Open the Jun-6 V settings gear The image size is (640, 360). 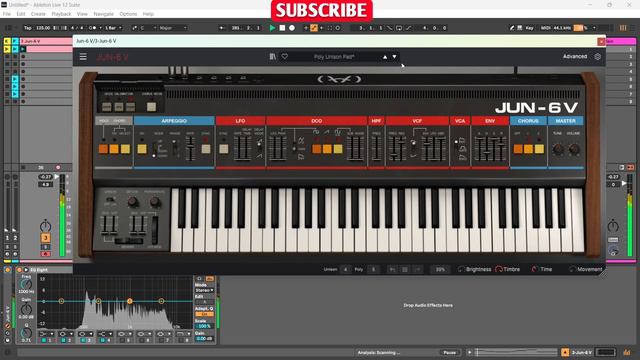(598, 57)
